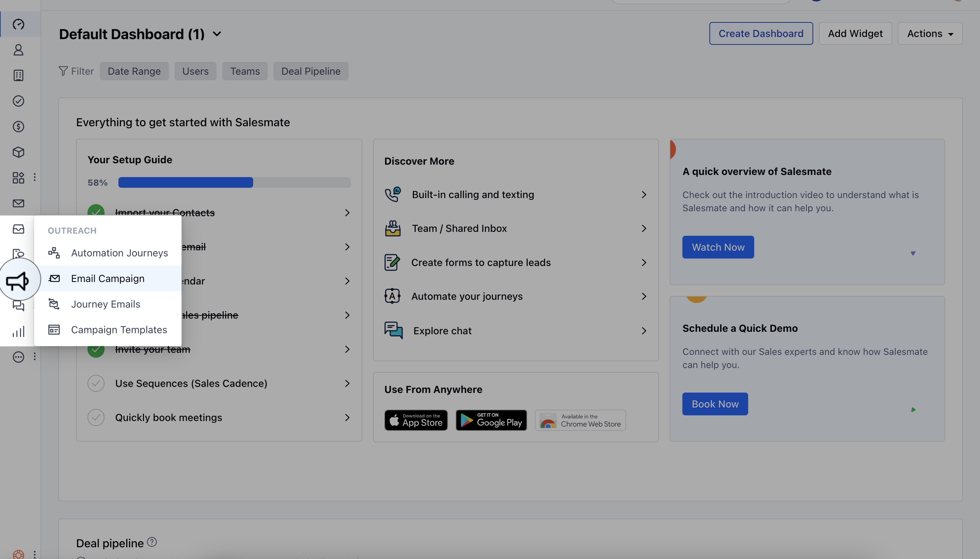Expand the Team / Shared Inbox chevron
This screenshot has height=559, width=980.
point(644,228)
